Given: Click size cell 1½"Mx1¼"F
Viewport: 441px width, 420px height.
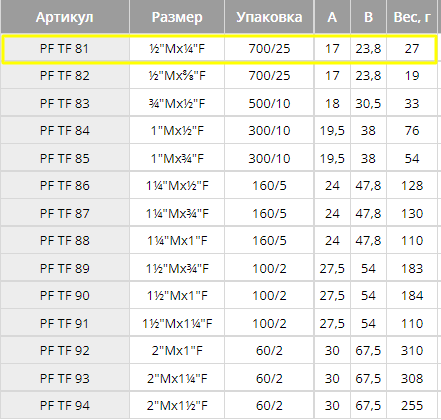Looking at the screenshot, I should point(177,323).
